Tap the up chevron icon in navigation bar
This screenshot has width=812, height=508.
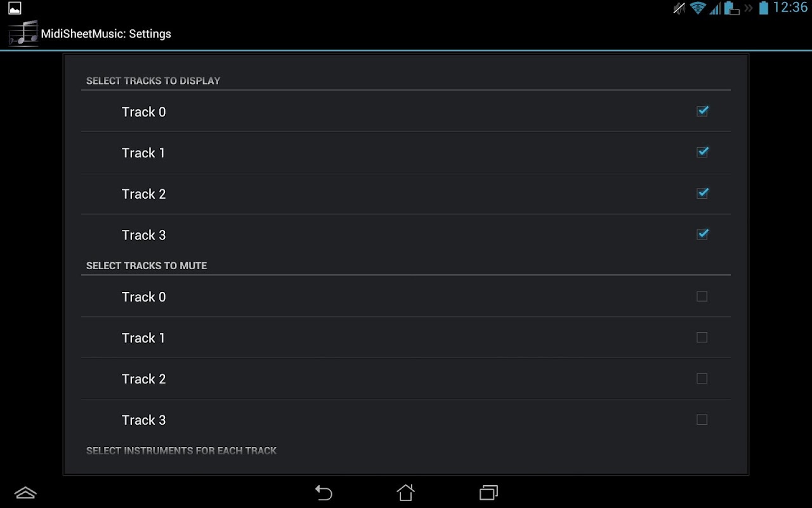coord(25,493)
